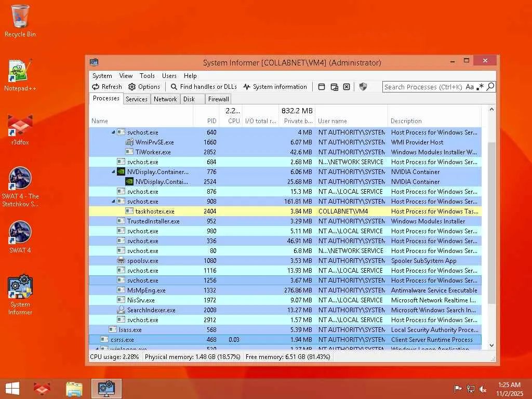532x399 pixels.
Task: Select WmiPrvSE.exe process icon
Action: coord(129,142)
